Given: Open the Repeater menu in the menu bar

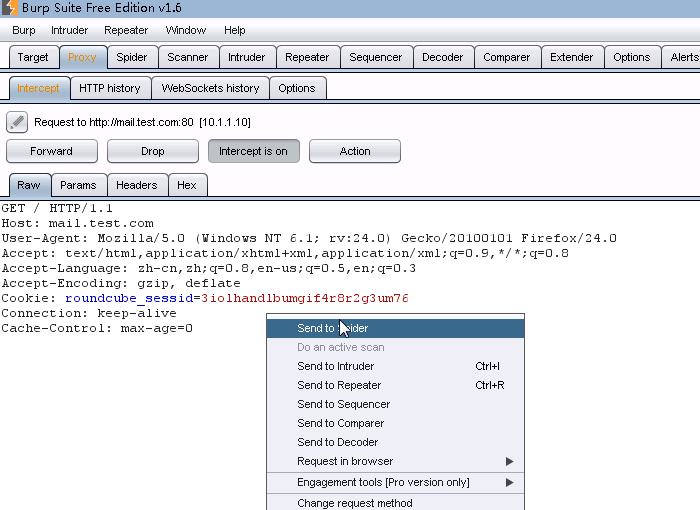Looking at the screenshot, I should click(x=126, y=30).
